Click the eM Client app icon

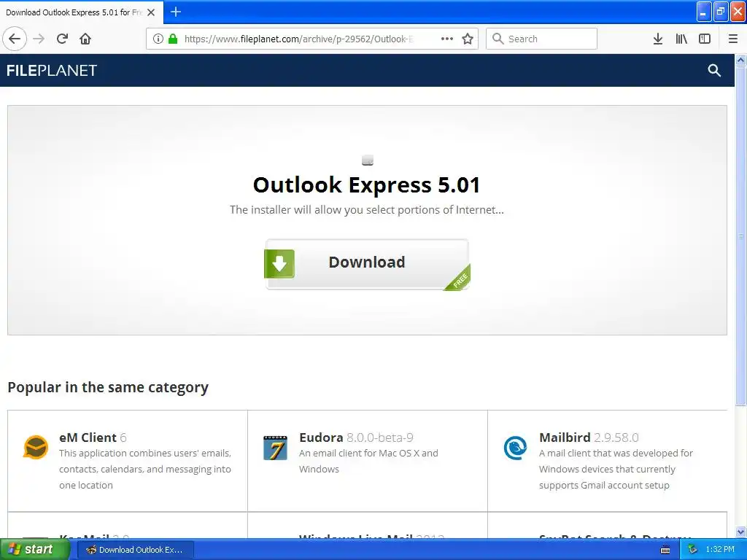click(x=36, y=448)
